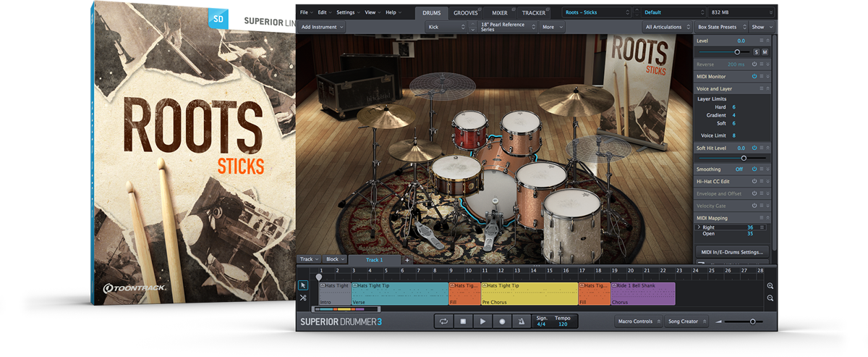Collapse the MIDI Mapping section
The width and height of the screenshot is (868, 357).
pyautogui.click(x=767, y=218)
